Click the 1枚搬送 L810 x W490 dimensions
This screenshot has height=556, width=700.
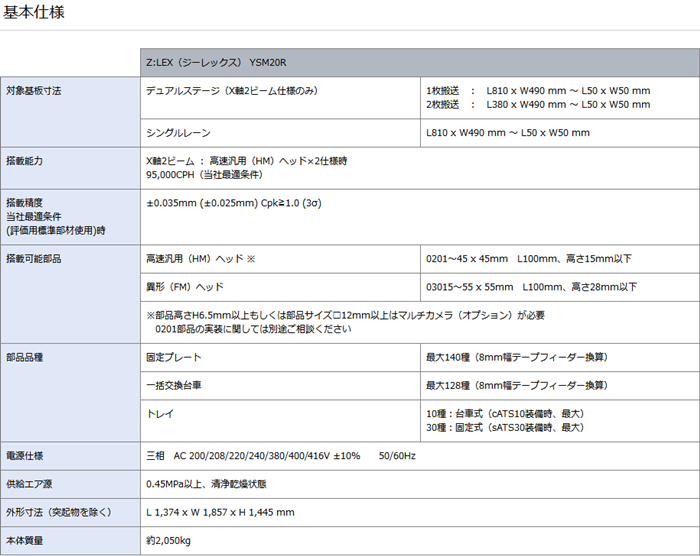538,91
